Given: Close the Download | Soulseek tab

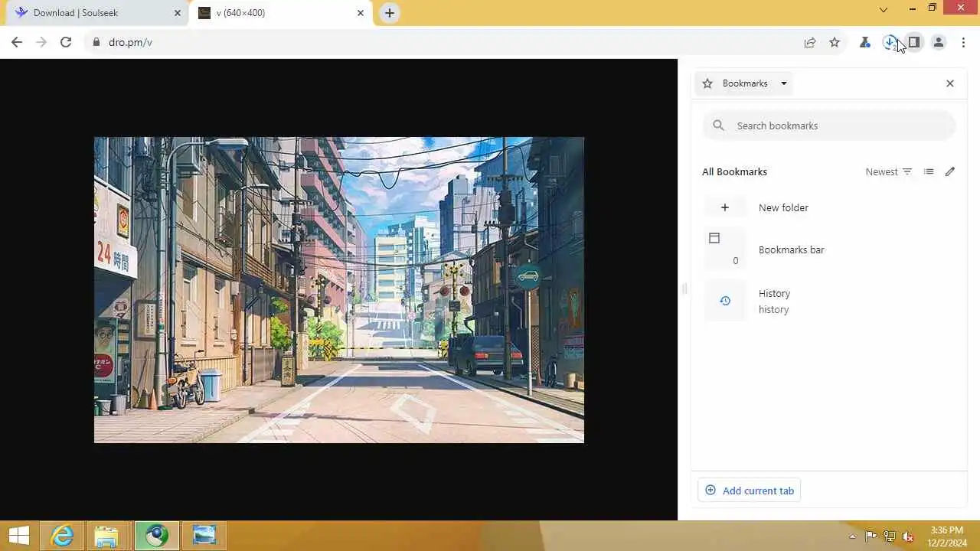Looking at the screenshot, I should [178, 13].
